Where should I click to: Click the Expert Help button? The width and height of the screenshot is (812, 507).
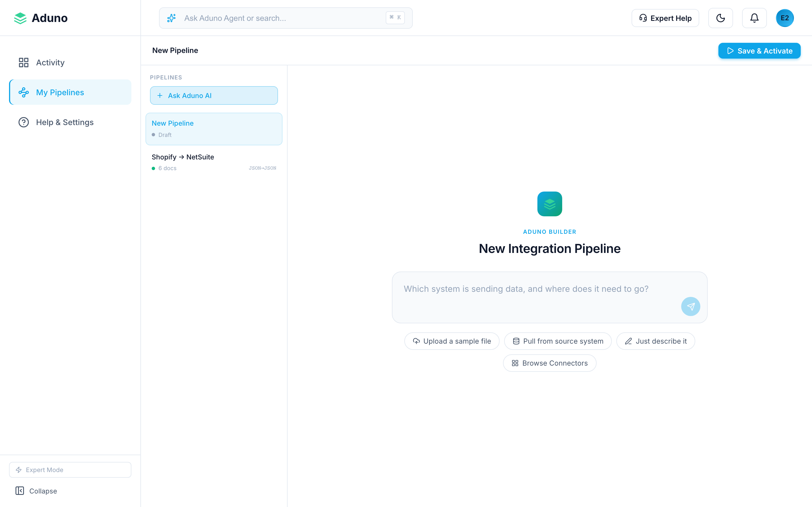point(665,18)
